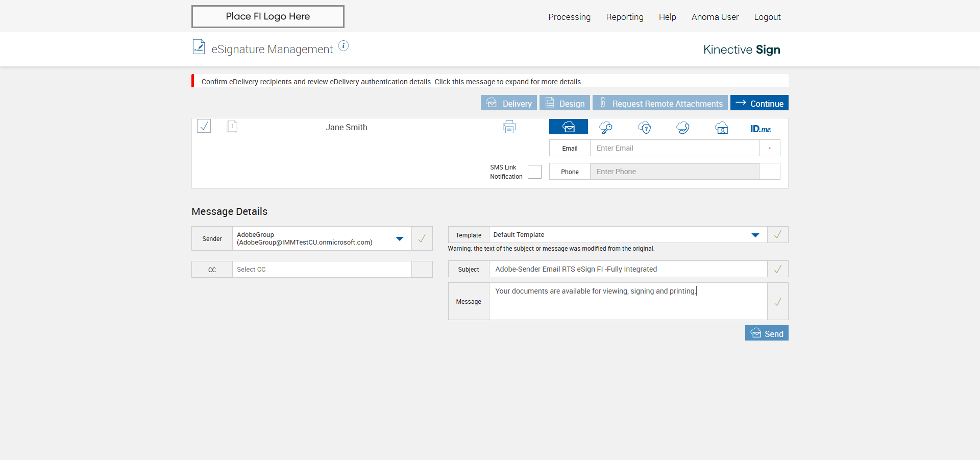Viewport: 980px width, 460px height.
Task: Select the cloud shield question authentication icon
Action: pos(645,128)
